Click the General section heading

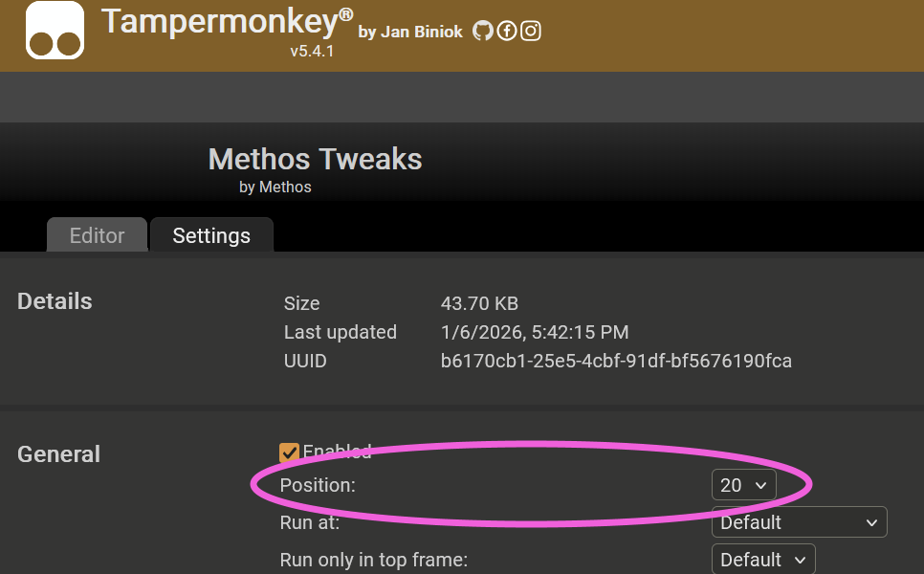coord(58,454)
